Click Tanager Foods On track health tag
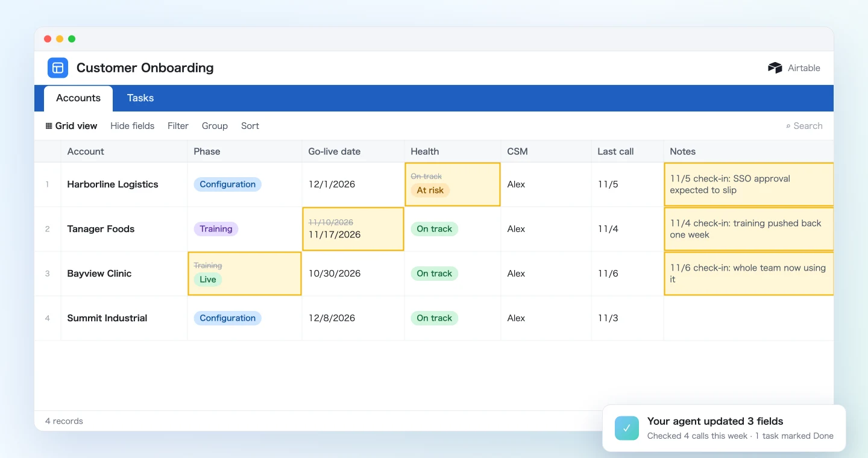 pos(435,229)
